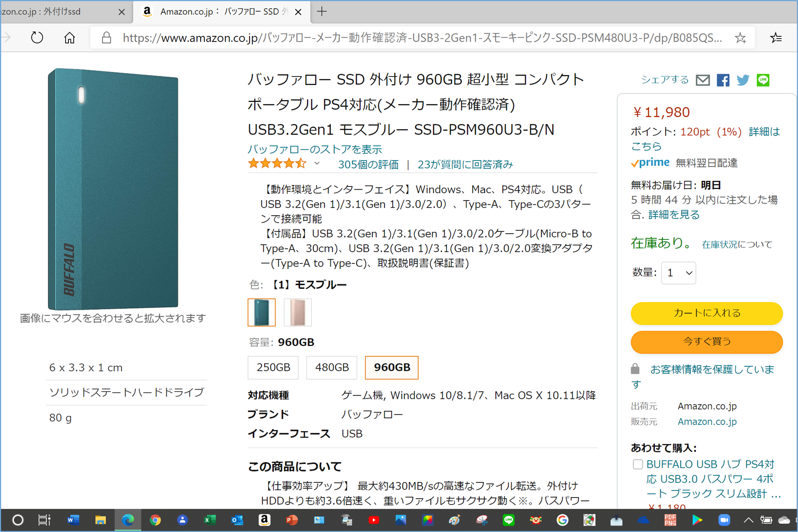Click the main SSD product image
798x532 pixels.
pos(113,189)
